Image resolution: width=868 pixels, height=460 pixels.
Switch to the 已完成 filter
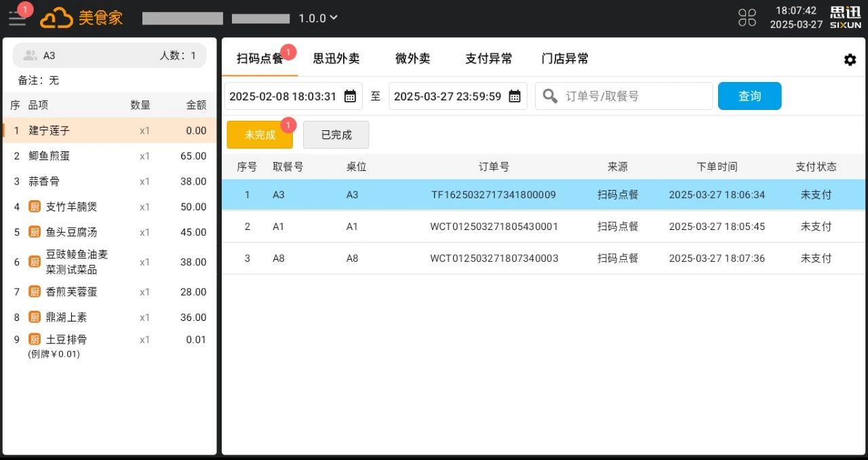[336, 134]
